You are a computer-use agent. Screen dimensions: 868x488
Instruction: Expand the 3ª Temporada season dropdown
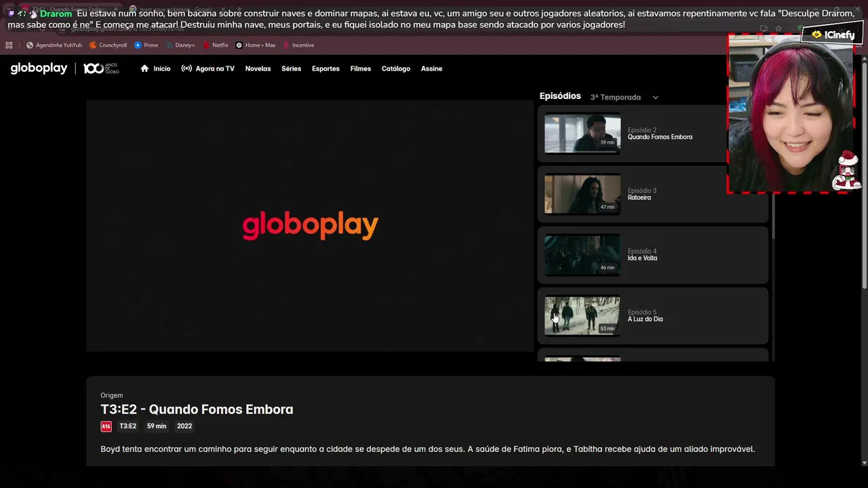624,97
